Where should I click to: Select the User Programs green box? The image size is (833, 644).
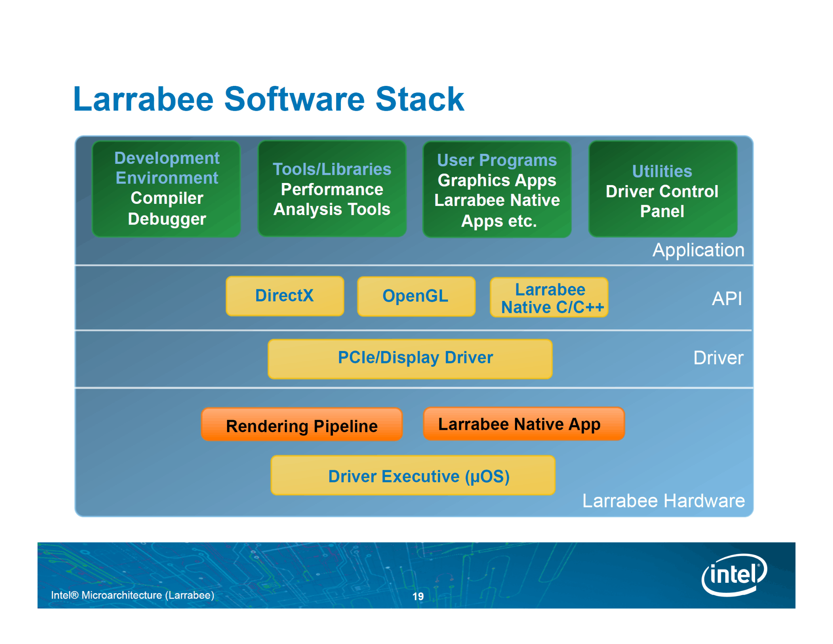point(497,189)
